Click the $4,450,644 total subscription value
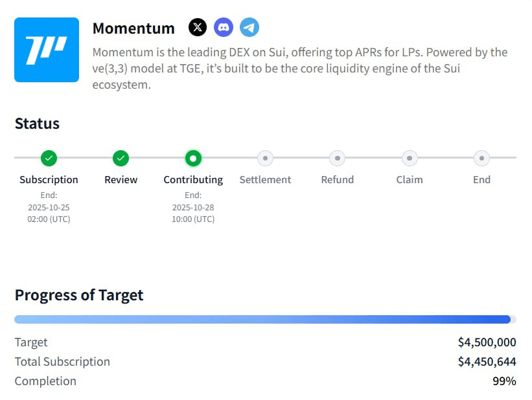This screenshot has width=532, height=400. click(x=487, y=362)
